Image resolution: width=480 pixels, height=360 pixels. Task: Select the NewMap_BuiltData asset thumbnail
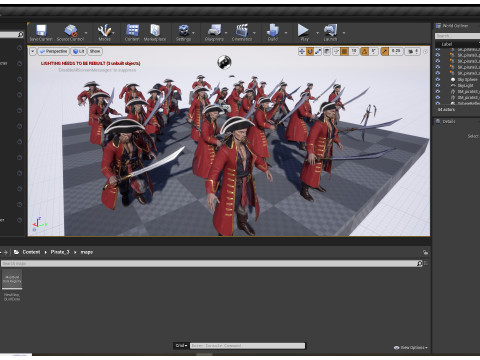12,279
